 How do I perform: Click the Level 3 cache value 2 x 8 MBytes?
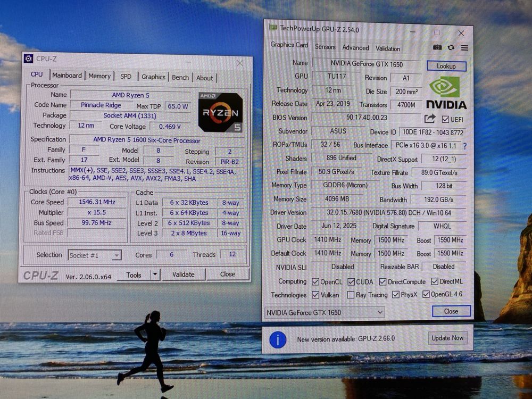(189, 233)
